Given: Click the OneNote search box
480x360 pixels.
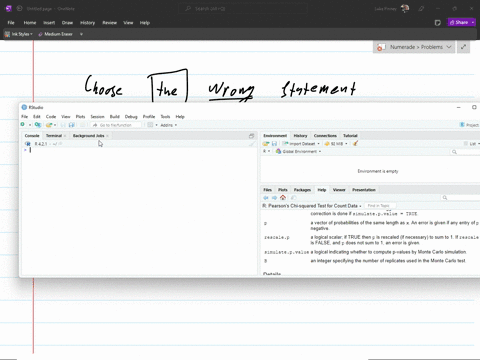Looking at the screenshot, I should (243, 9).
